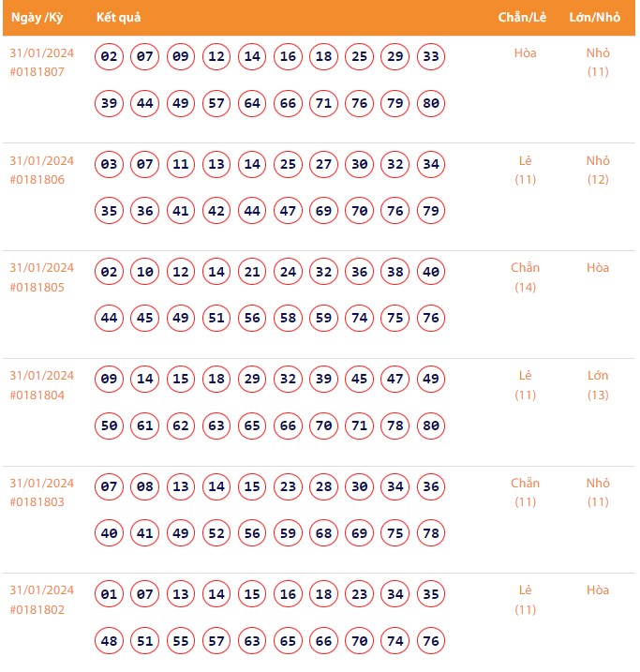
Task: Click ball 09 in draw #0181804
Action: click(x=110, y=380)
